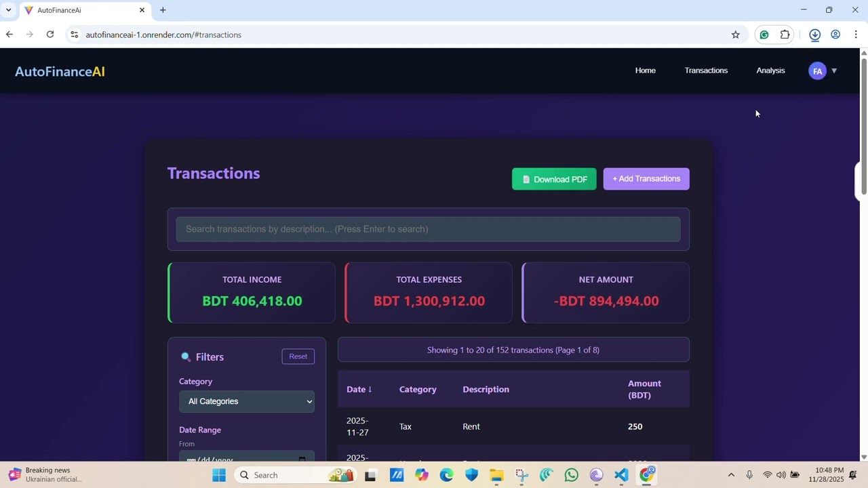Open Windows Security shield icon in taskbar
The height and width of the screenshot is (488, 868).
click(471, 475)
